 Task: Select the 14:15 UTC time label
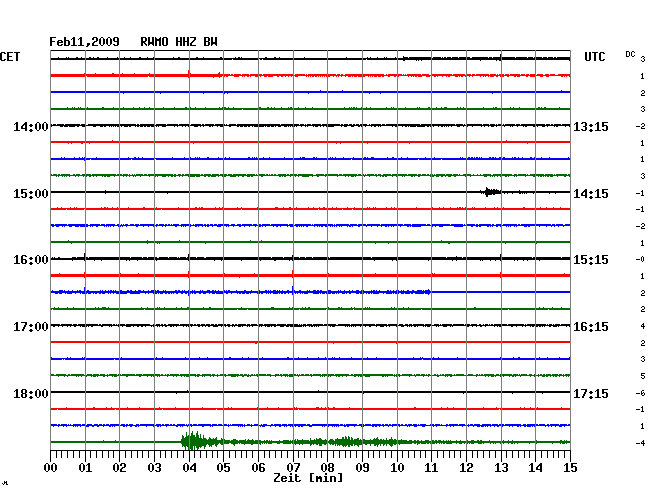click(591, 194)
